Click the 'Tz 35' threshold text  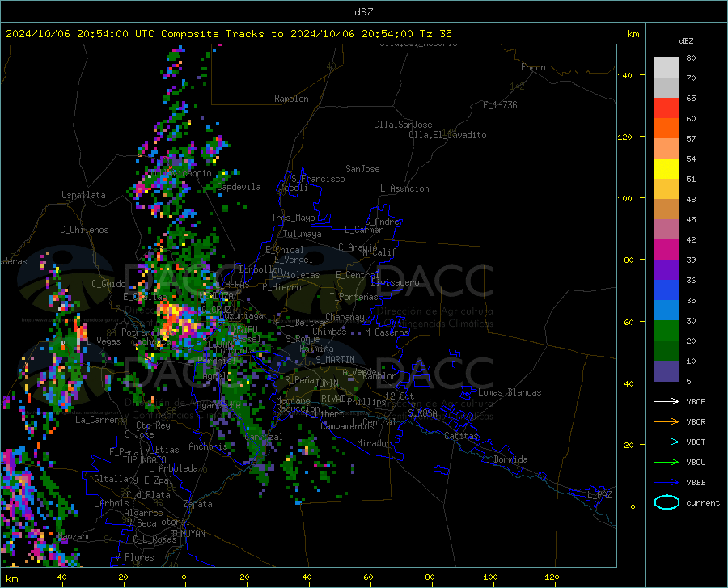(435, 34)
